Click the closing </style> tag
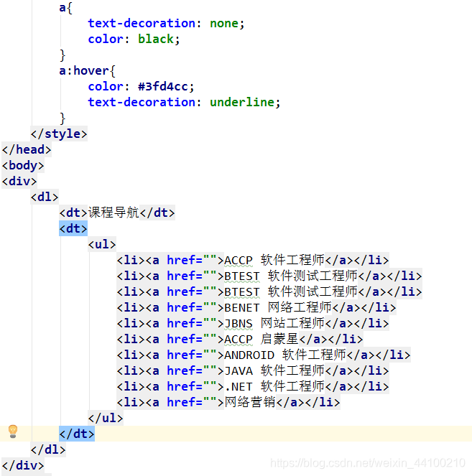 pos(59,134)
